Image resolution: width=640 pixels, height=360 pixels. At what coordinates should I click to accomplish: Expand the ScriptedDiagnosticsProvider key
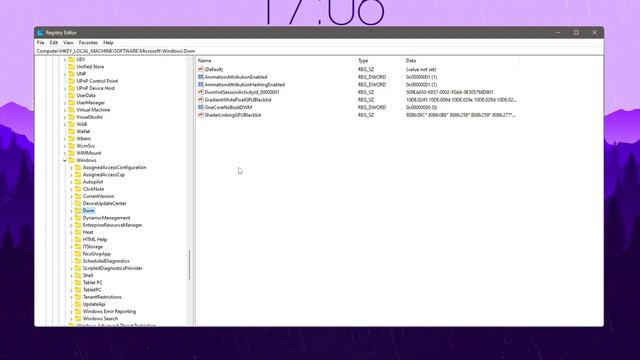point(71,269)
